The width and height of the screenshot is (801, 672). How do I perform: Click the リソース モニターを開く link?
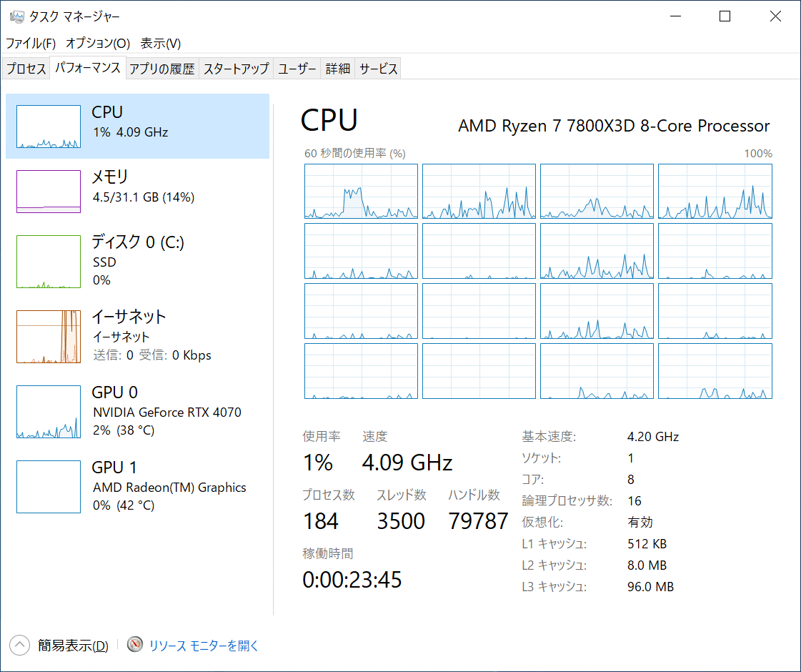pos(204,646)
